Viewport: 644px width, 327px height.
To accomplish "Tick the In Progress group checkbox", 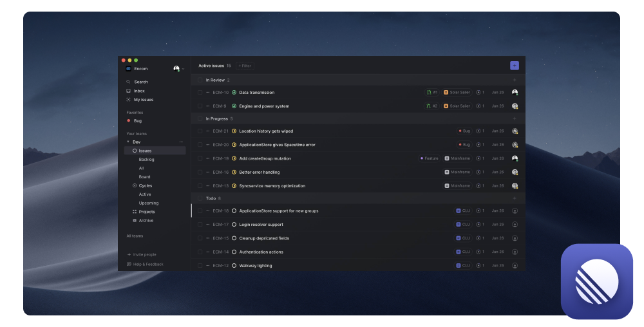I will (200, 118).
